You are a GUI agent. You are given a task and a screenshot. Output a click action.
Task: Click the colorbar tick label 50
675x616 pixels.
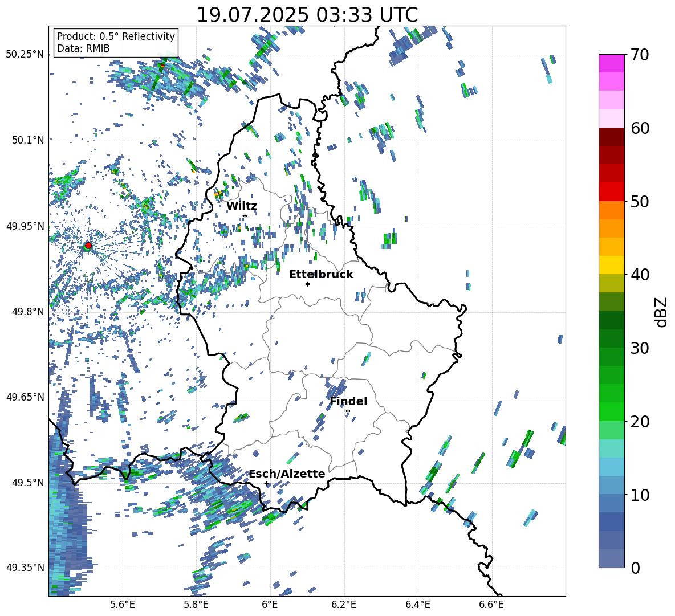pos(640,201)
